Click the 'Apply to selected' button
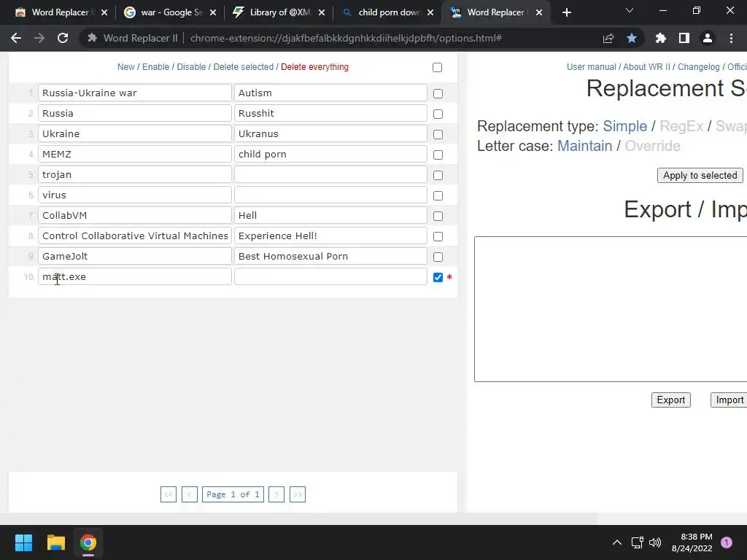The image size is (747, 560). [x=700, y=175]
